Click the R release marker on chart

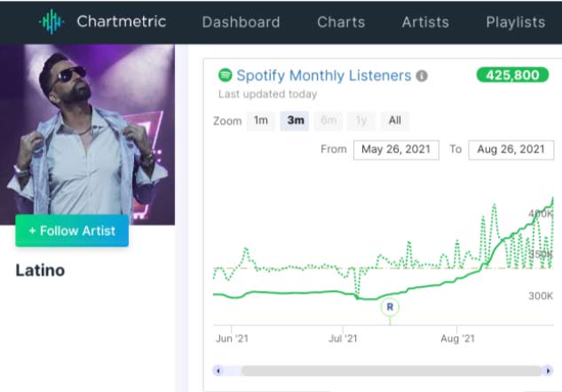(389, 308)
